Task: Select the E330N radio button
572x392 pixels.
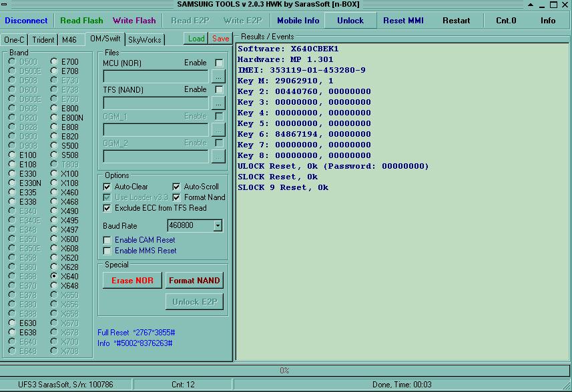Action: click(x=12, y=183)
